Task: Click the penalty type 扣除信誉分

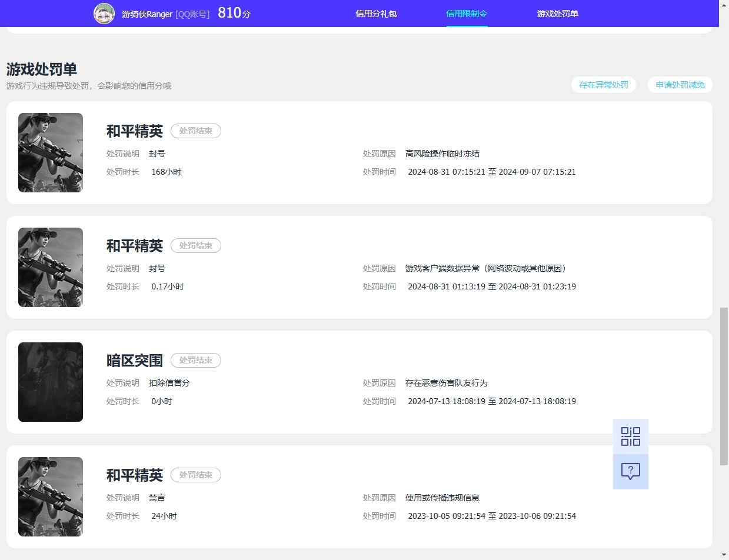Action: coord(169,383)
